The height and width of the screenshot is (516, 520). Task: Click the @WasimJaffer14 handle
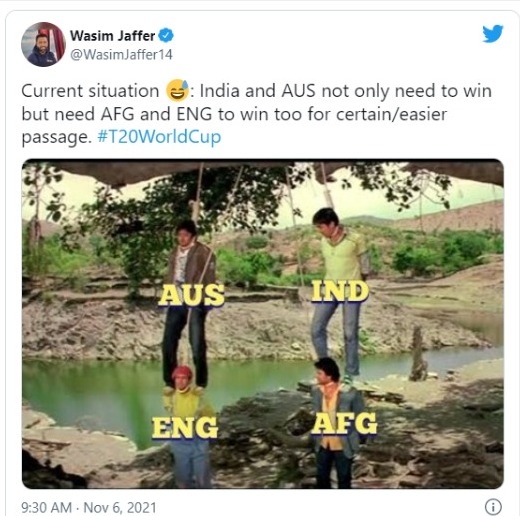click(121, 55)
